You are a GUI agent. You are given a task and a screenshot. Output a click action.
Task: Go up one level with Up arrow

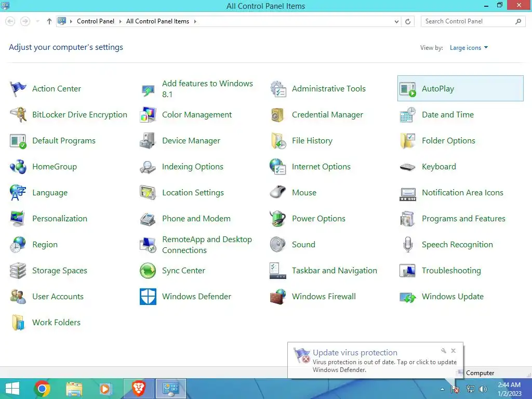(x=49, y=21)
